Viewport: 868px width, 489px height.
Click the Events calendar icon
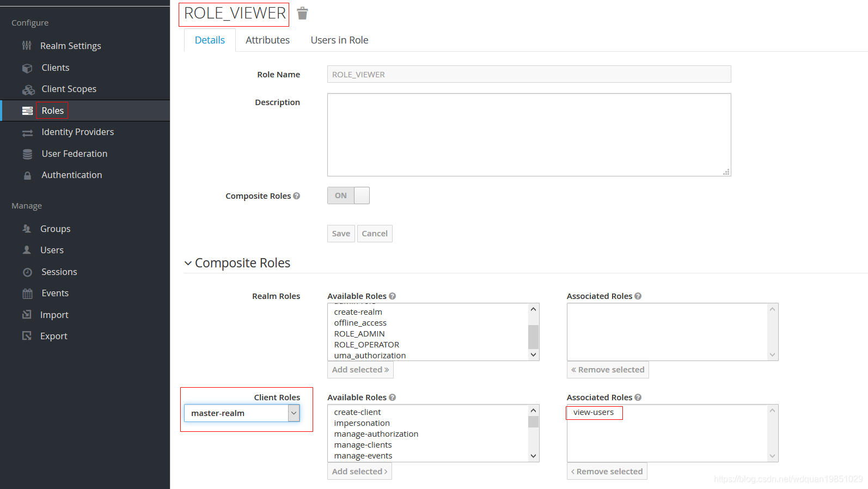27,294
